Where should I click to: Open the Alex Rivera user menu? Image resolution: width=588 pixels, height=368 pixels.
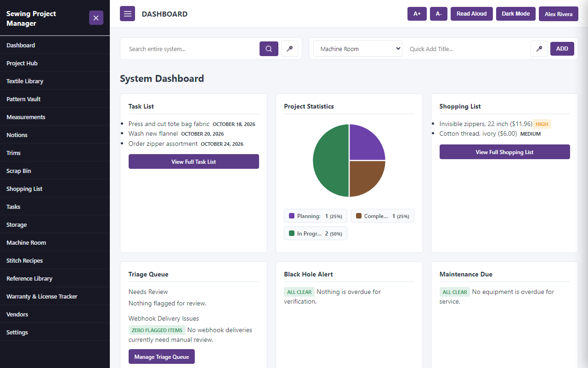point(559,14)
